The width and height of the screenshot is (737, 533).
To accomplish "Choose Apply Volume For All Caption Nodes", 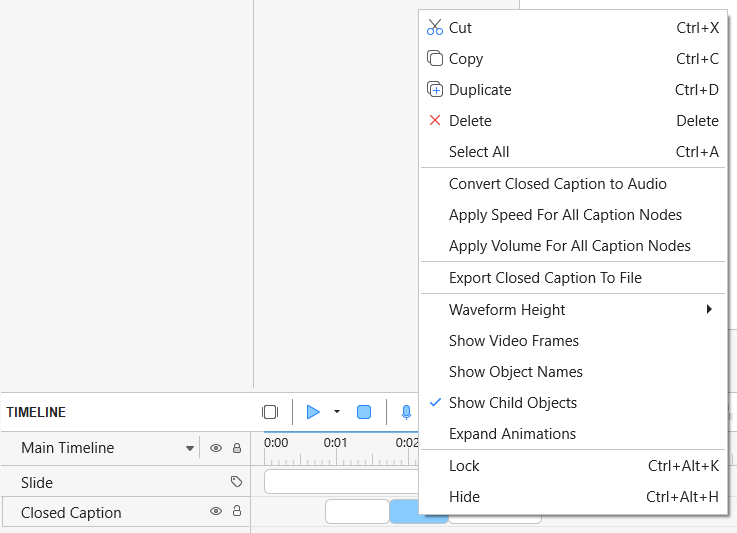I will pyautogui.click(x=572, y=246).
